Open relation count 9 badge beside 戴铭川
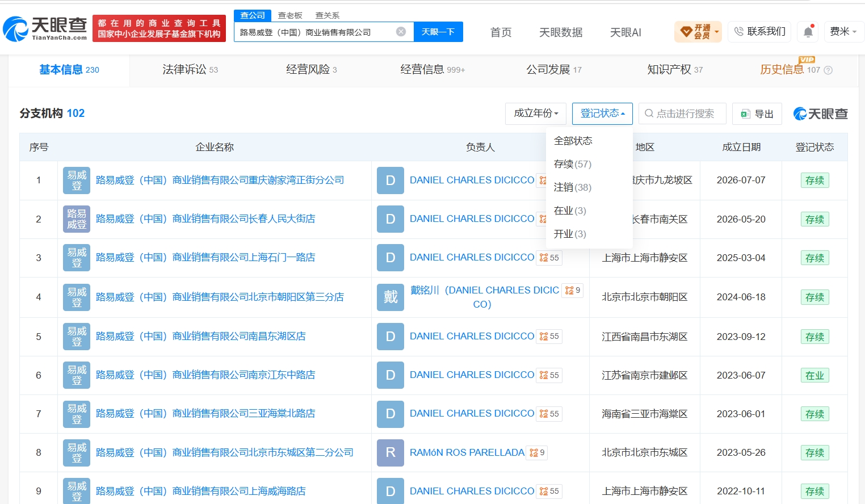 (x=572, y=291)
